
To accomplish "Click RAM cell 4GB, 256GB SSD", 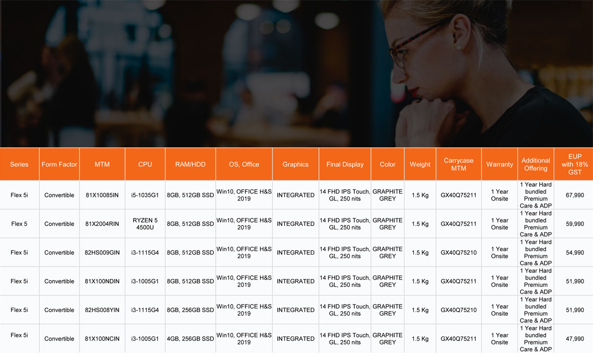I will pyautogui.click(x=190, y=338).
